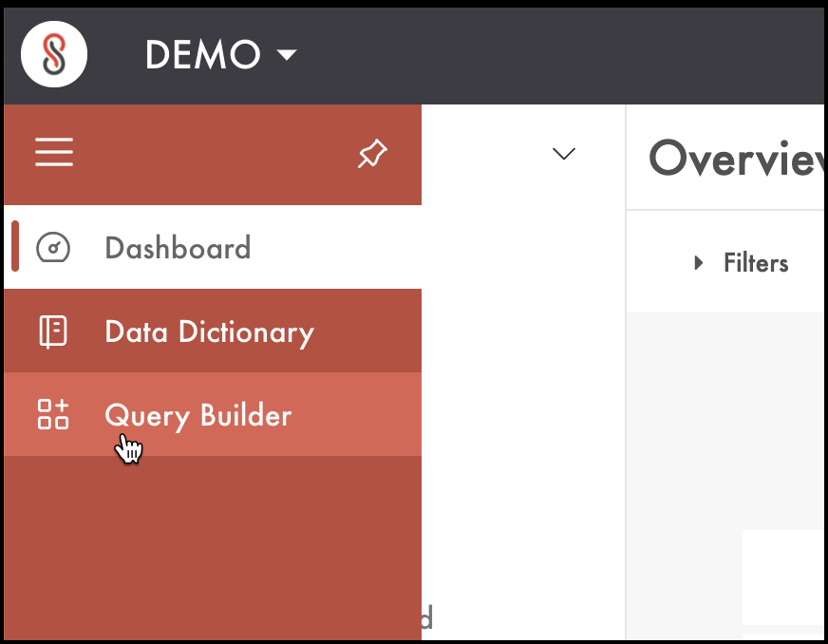Image resolution: width=828 pixels, height=644 pixels.
Task: Pin the sidebar with pushpin icon
Action: click(372, 153)
